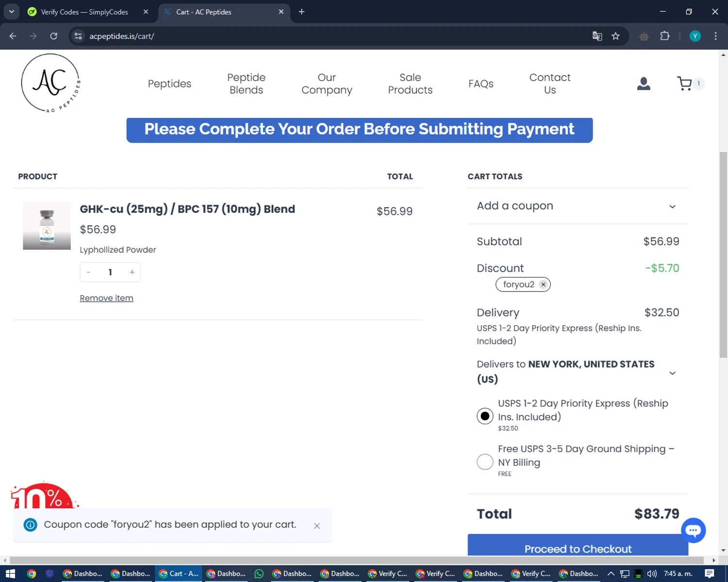This screenshot has height=582, width=728.
Task: Click the horizontal page scrollbar
Action: pos(357,560)
